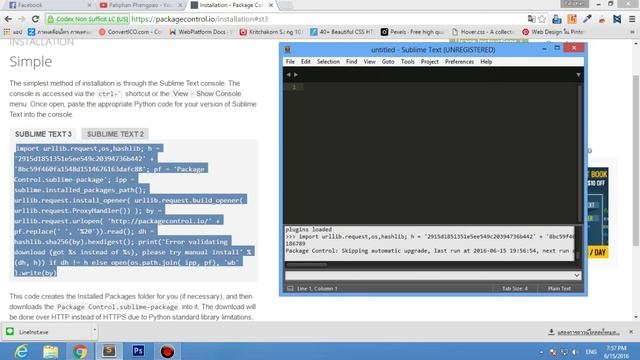The image size is (640, 360).
Task: Click the translate icon in the address bar
Action: pos(531,19)
